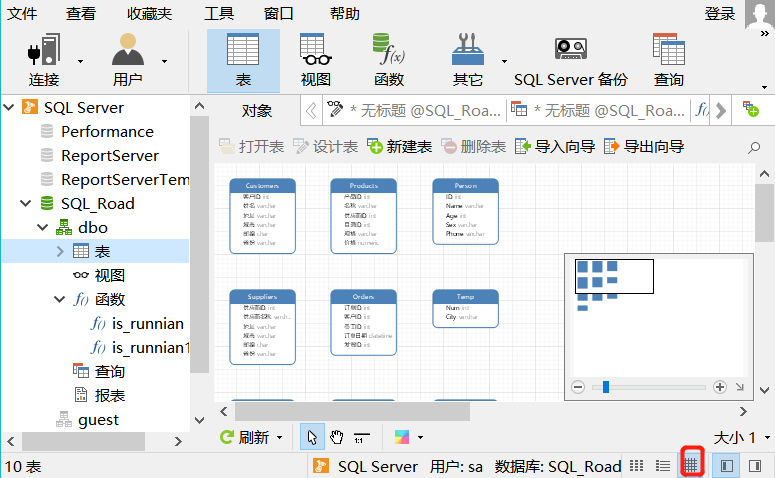Expand the 表 (Tables) tree node
775x478 pixels.
point(60,251)
